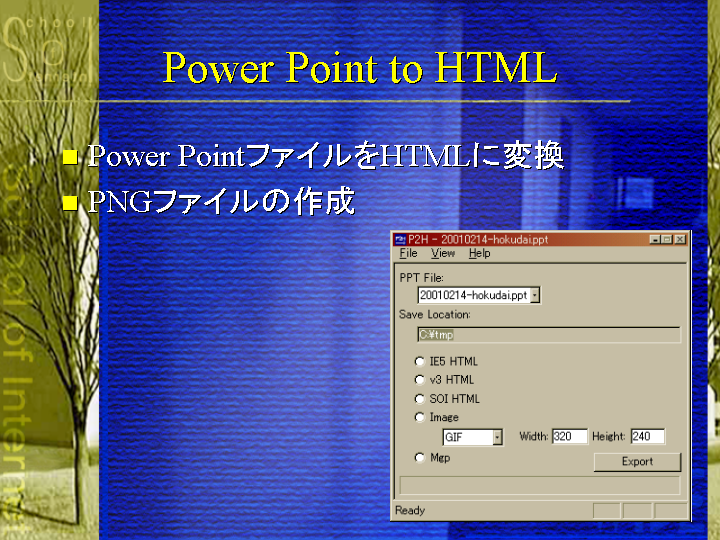
Task: Click the Ready status bar text
Action: pos(410,510)
